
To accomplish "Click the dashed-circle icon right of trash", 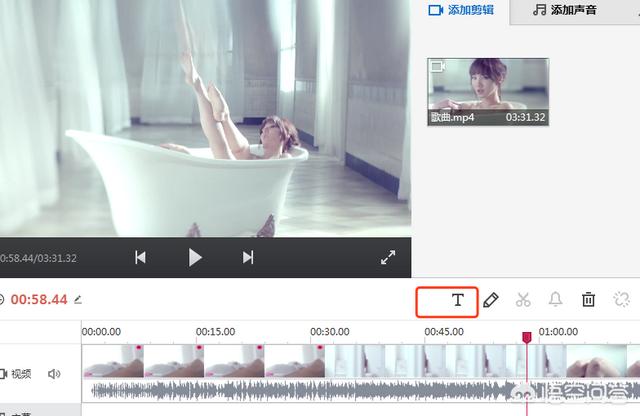I will coord(621,299).
